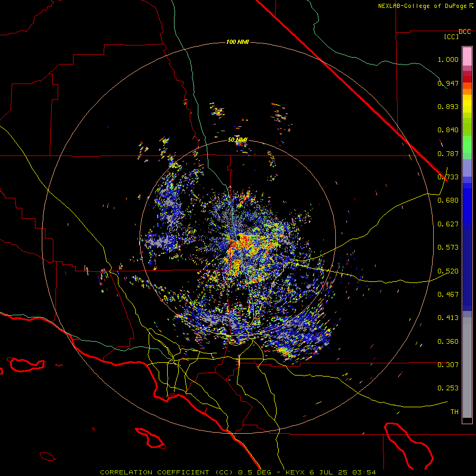Image resolution: width=476 pixels, height=476 pixels.
Task: Select the 0.253 scale value
Action: [x=448, y=388]
